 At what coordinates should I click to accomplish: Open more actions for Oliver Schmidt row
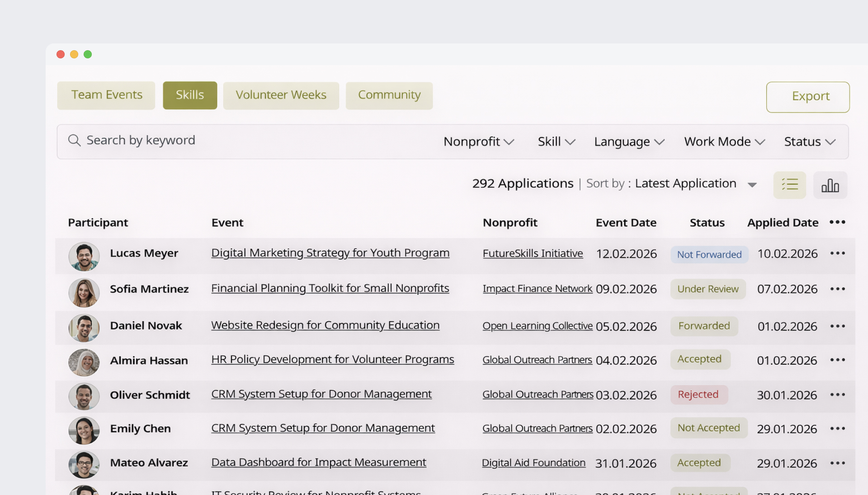(x=837, y=395)
